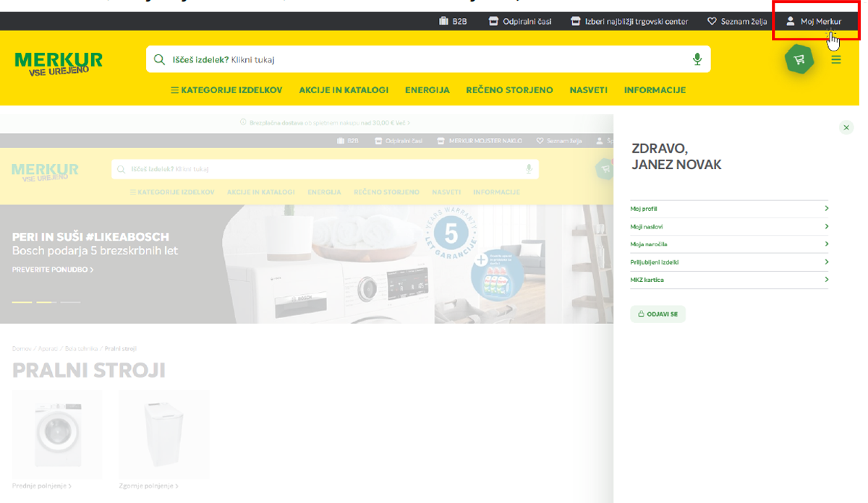868x503 pixels.
Task: Click Moj Merkur account link
Action: (814, 22)
